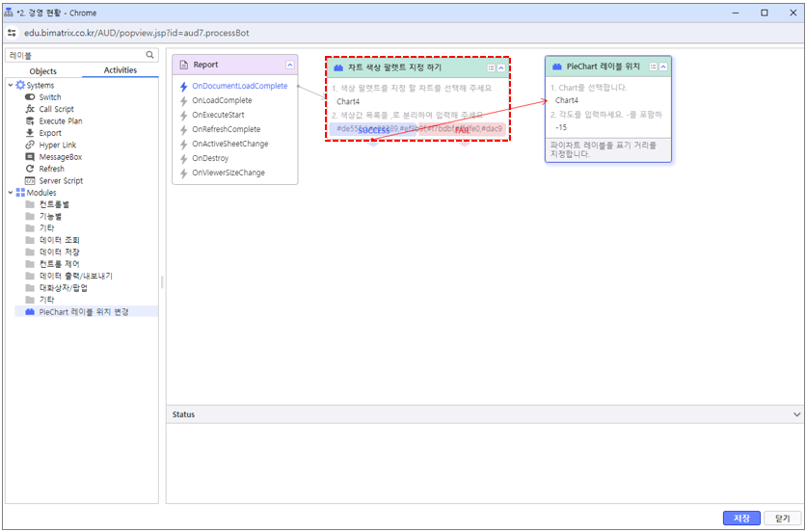Collapse the Status panel chevron
Viewport: 806px width, 532px height.
click(796, 414)
